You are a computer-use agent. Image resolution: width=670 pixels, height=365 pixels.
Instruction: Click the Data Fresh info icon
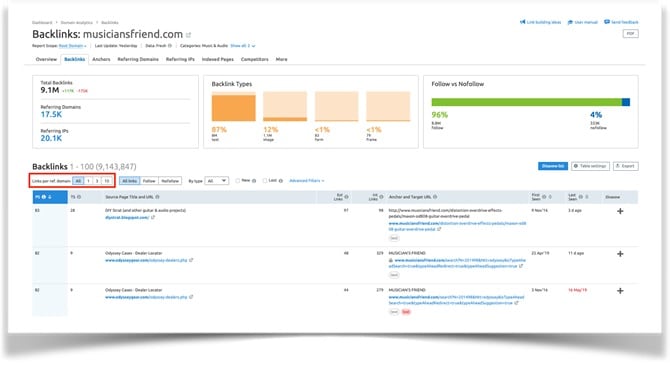170,46
